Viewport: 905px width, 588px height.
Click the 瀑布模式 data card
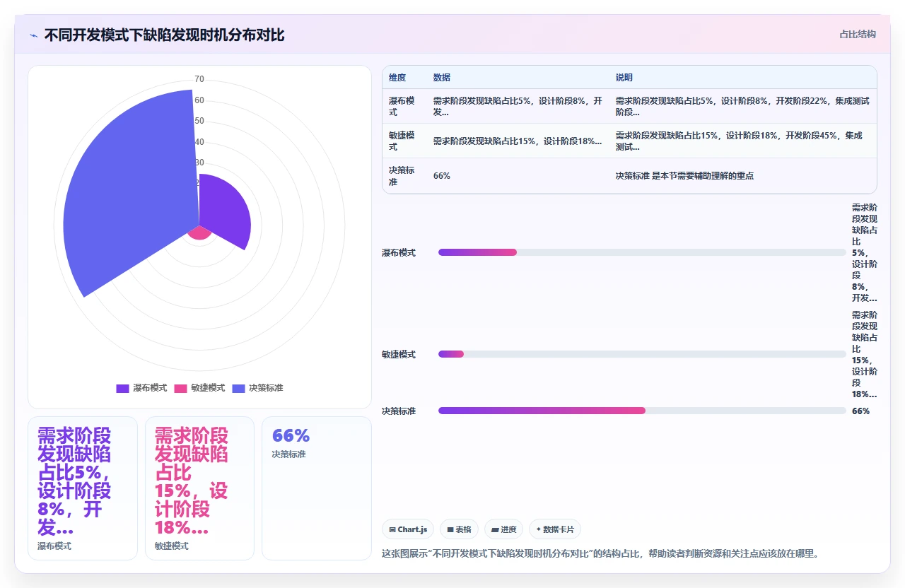coord(82,488)
